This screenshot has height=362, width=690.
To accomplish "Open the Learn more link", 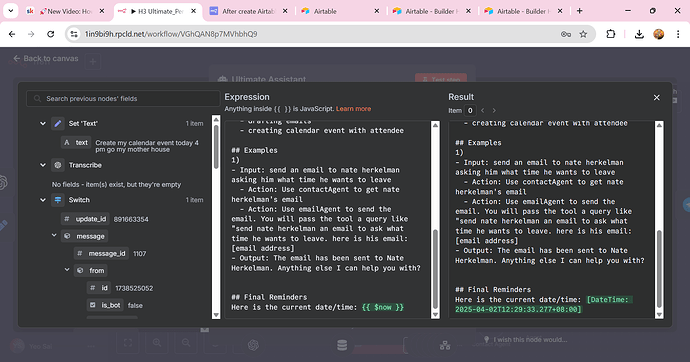I will (x=353, y=109).
